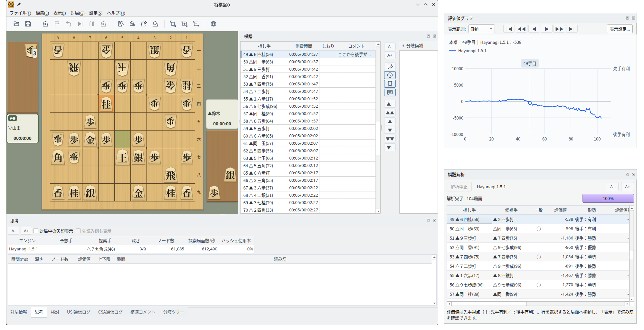Screen dimensions: 644x330
Task: Open the 対局(G) menu
Action: (x=77, y=13)
